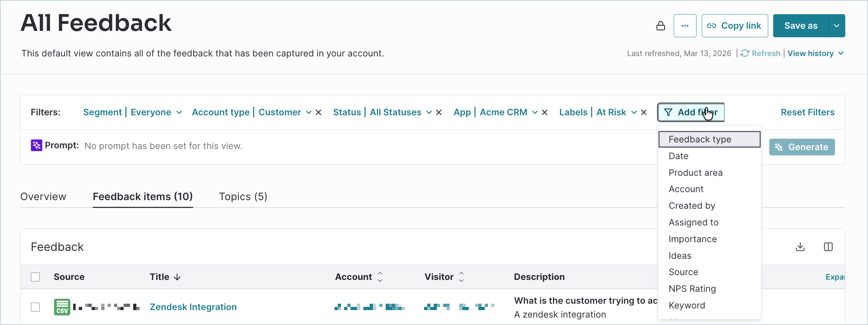
Task: Click the lock icon in the header
Action: 661,26
